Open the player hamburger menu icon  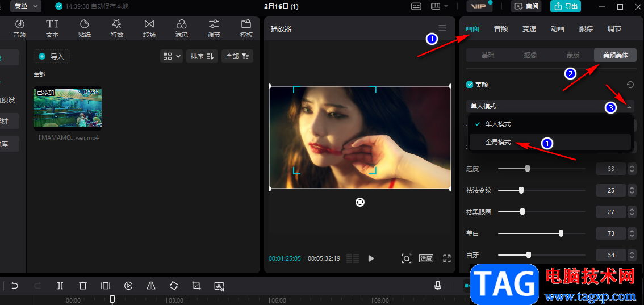[442, 28]
